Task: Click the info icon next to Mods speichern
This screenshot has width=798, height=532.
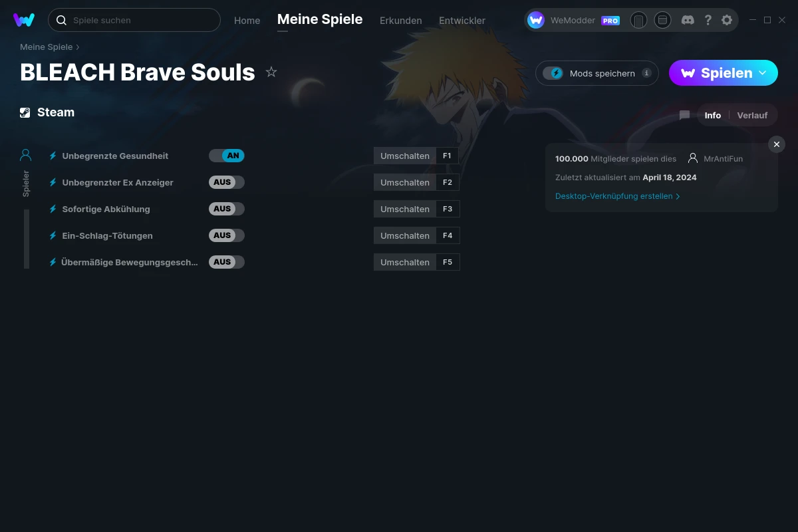Action: coord(646,73)
